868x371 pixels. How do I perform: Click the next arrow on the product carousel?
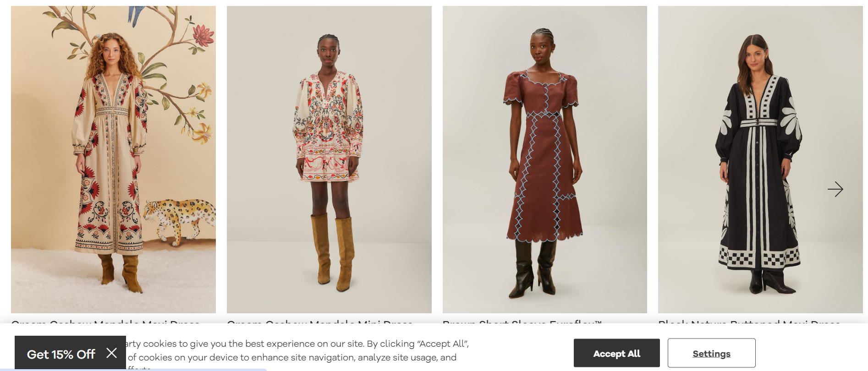coord(835,189)
